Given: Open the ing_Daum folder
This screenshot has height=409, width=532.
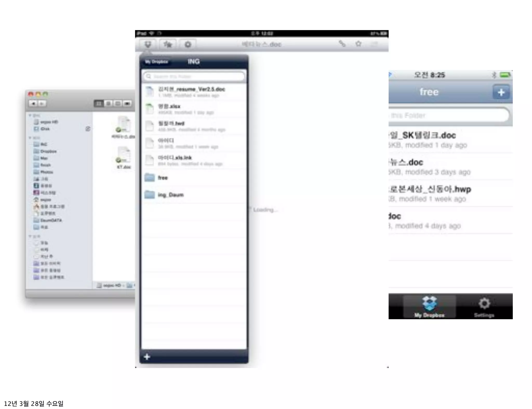Looking at the screenshot, I should (170, 195).
